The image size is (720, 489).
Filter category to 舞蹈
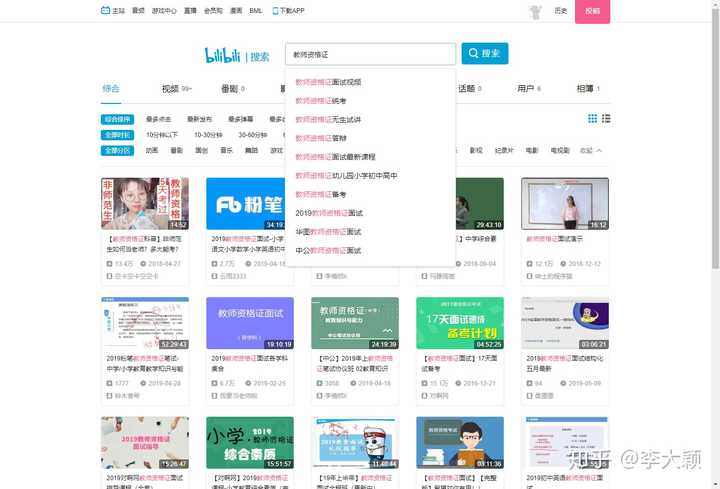click(x=251, y=151)
